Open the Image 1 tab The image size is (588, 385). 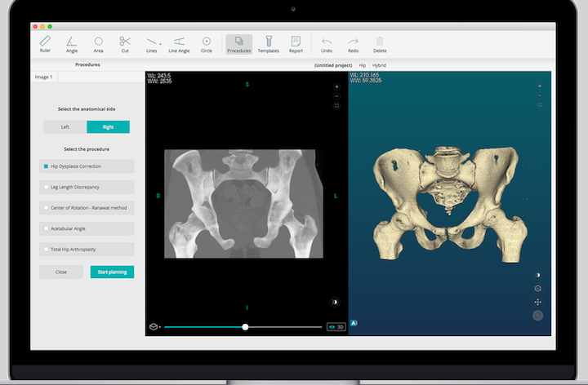(x=44, y=77)
